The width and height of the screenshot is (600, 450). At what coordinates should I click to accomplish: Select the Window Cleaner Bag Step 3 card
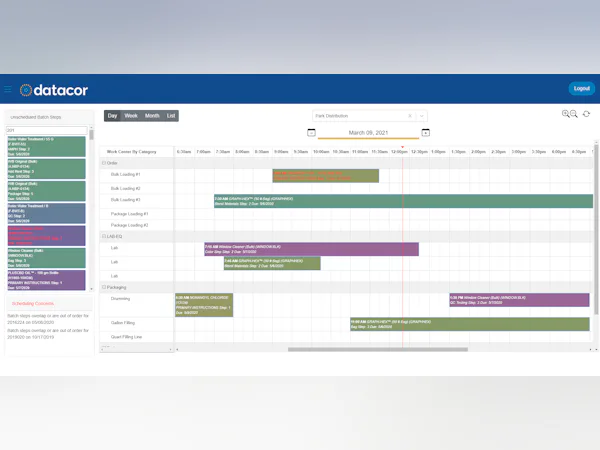coord(46,258)
